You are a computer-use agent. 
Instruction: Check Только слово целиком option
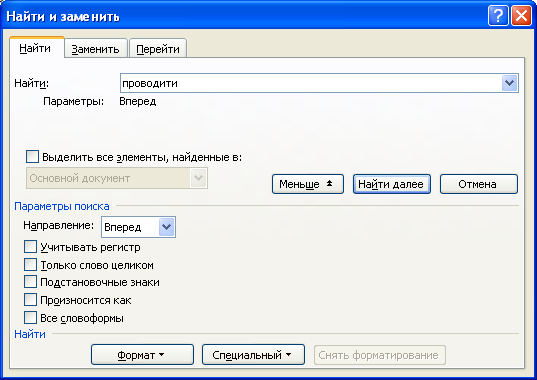(x=30, y=265)
